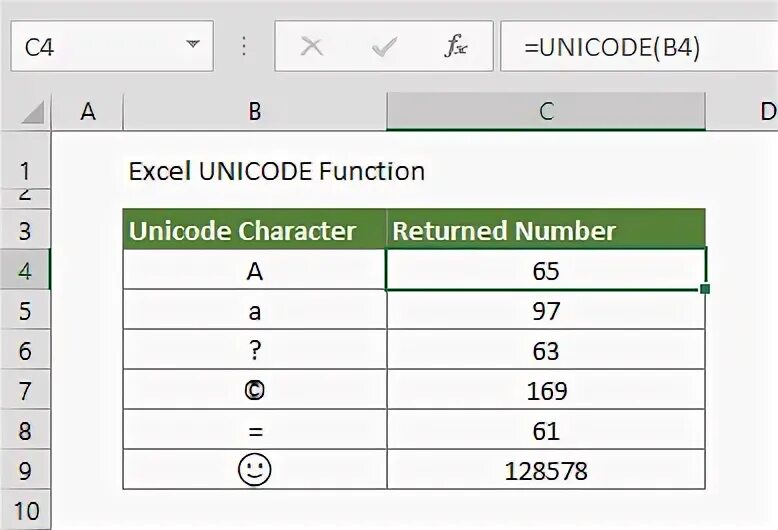Open the Name Box dropdown arrow
The height and width of the screenshot is (530, 778).
click(x=193, y=44)
